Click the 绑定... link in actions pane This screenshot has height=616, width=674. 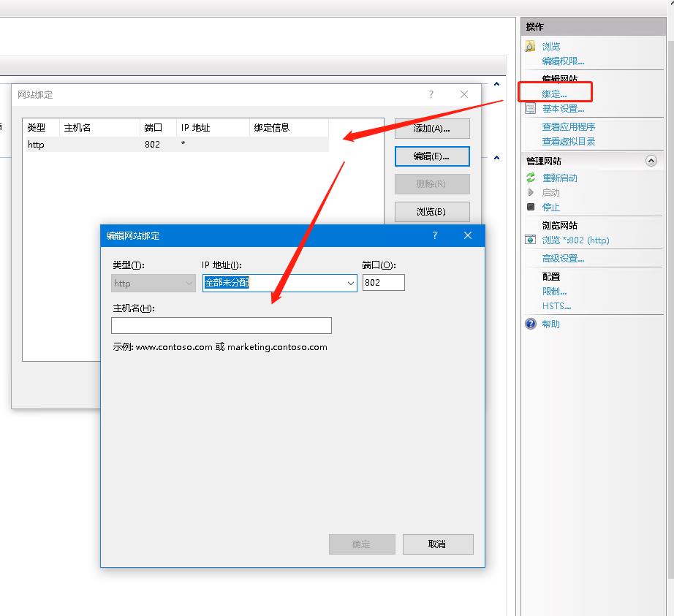tap(554, 94)
